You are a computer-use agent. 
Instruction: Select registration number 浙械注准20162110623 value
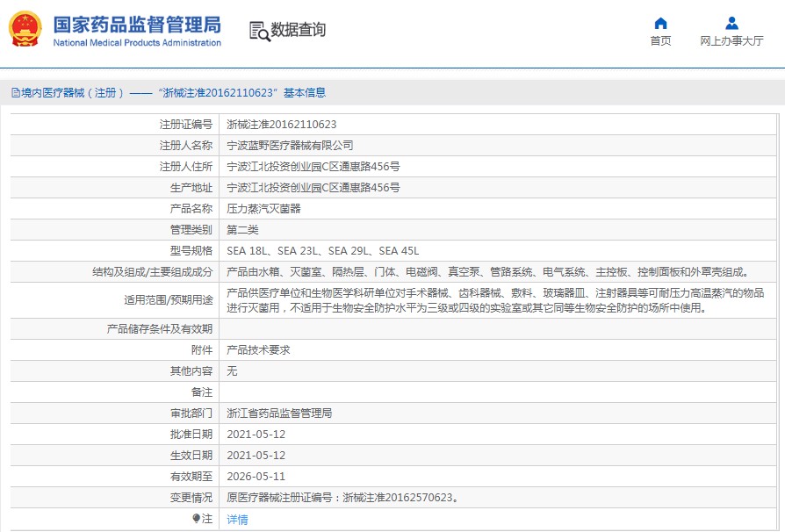click(281, 124)
